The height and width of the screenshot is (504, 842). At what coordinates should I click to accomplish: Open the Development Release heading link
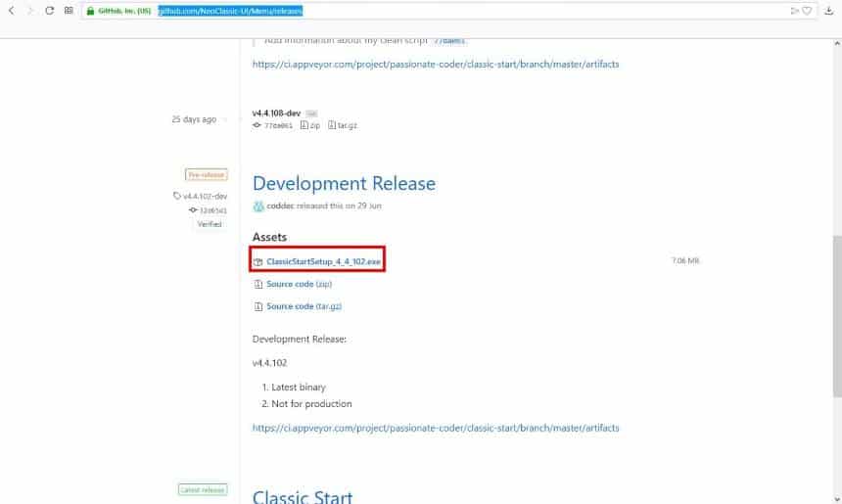click(345, 184)
